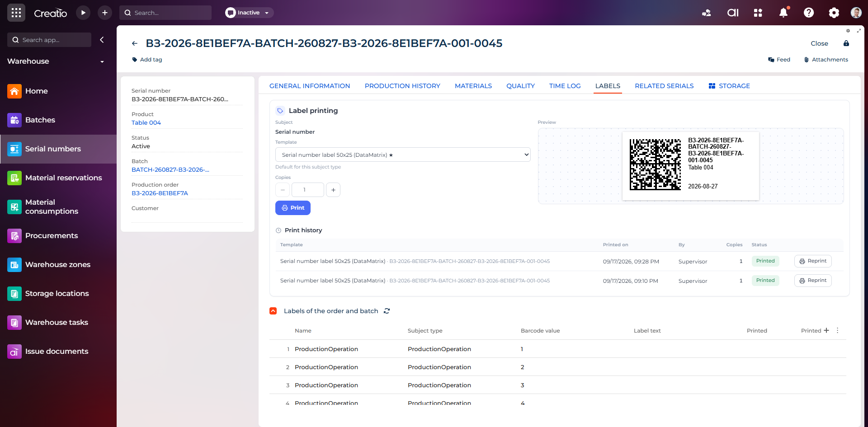Open Material reservations in the sidebar
This screenshot has height=427, width=868.
click(x=58, y=178)
